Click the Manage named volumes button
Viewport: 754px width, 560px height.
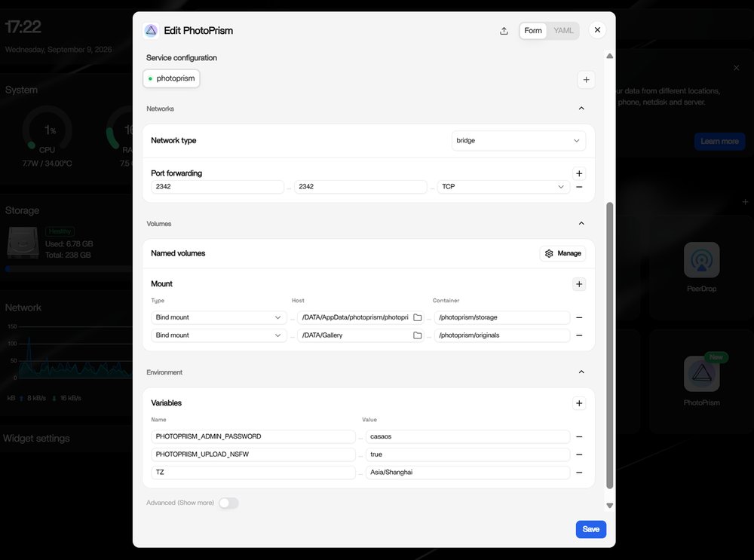pyautogui.click(x=562, y=253)
